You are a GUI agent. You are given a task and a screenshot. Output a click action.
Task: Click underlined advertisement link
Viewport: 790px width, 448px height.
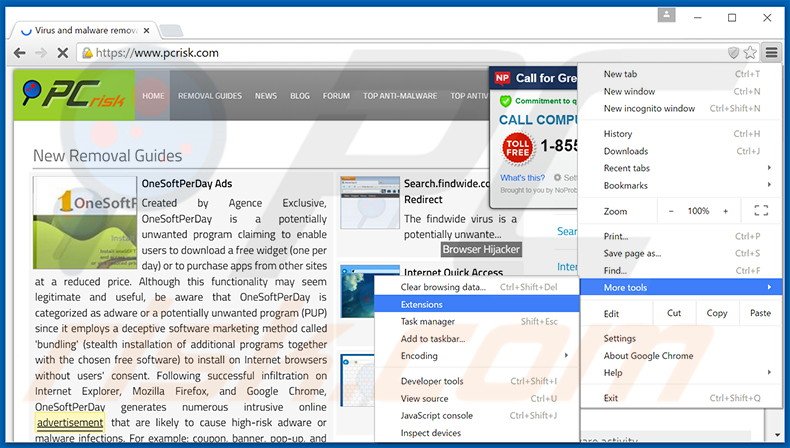click(x=70, y=422)
